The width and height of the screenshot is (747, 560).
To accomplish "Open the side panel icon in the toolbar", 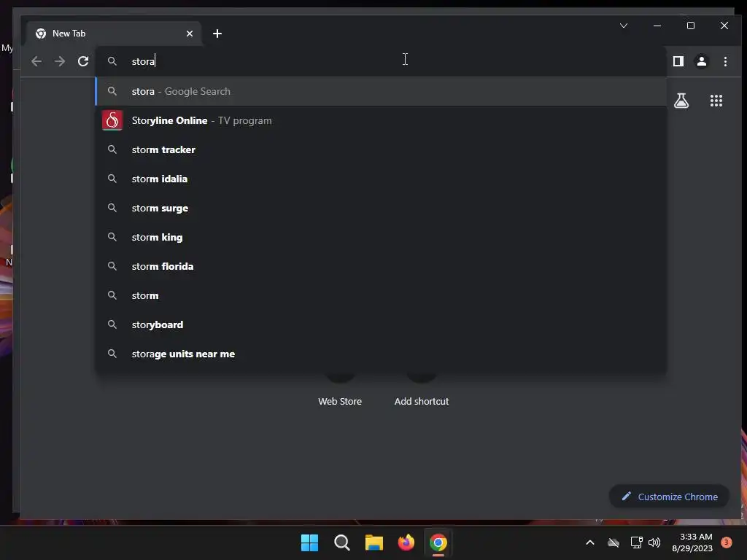I will (x=678, y=61).
